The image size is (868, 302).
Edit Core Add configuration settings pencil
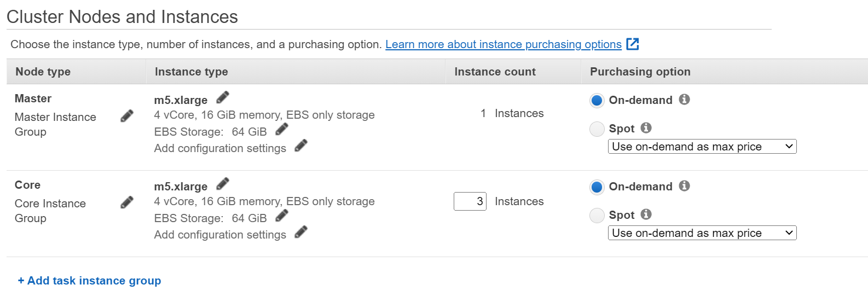pyautogui.click(x=301, y=232)
